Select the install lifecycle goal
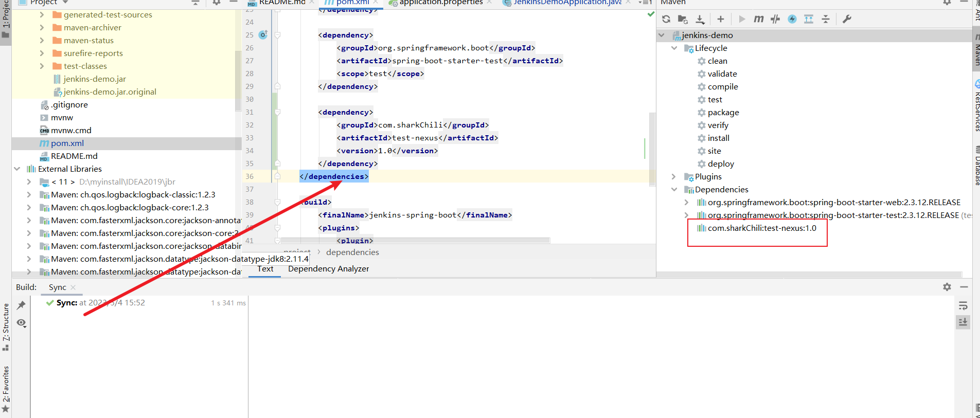Screen dimensions: 980x418 (x=718, y=138)
